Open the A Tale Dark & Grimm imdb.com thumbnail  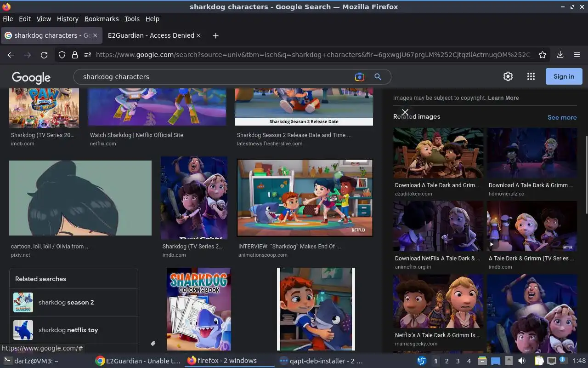click(x=532, y=226)
